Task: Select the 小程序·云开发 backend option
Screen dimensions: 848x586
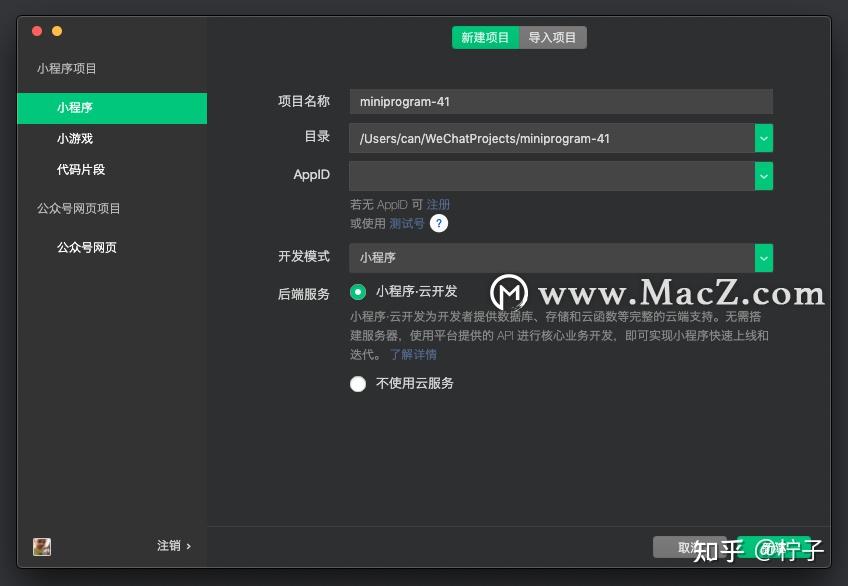Action: point(358,292)
